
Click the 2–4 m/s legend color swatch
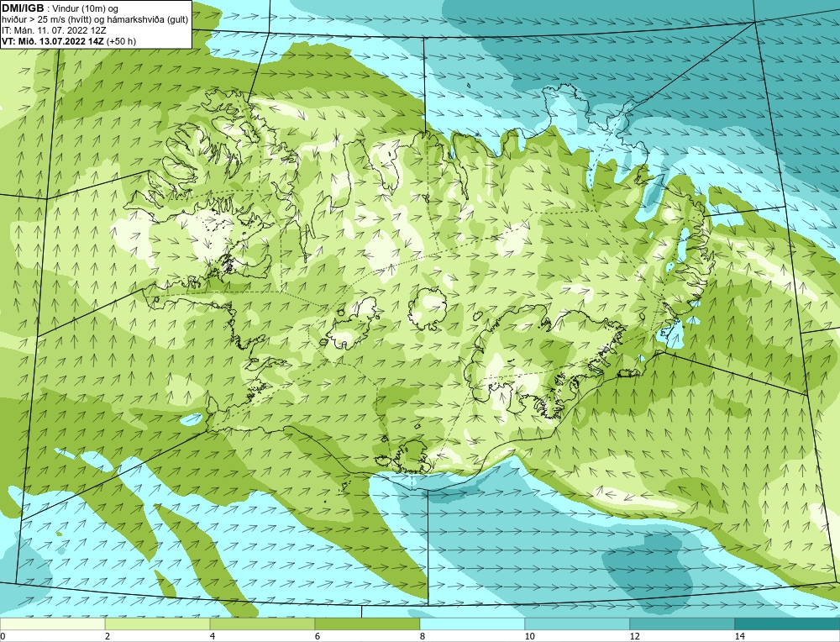[158, 624]
